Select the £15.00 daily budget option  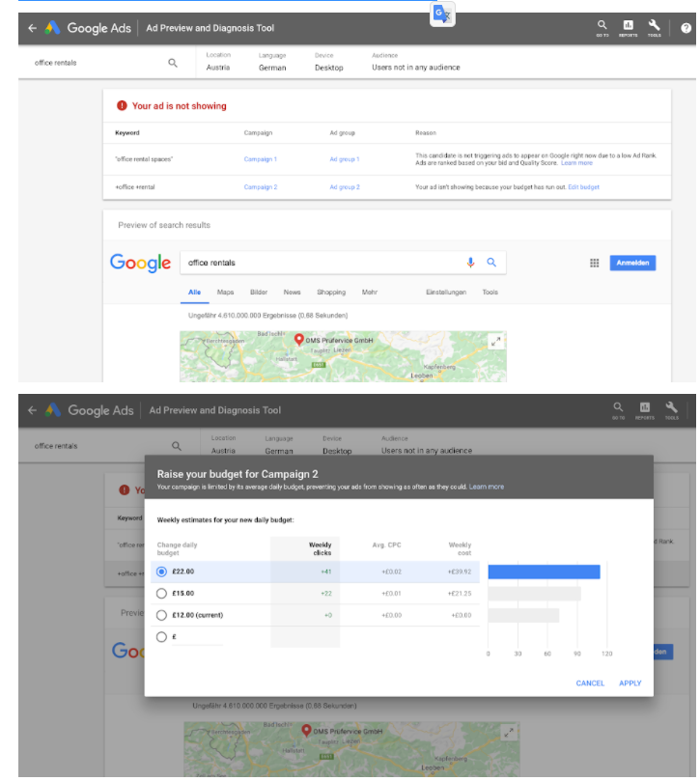point(161,593)
